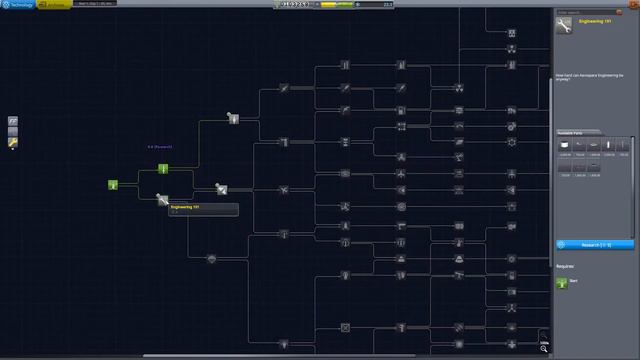Click the yellow-green gauge in top bar

[x=337, y=4]
